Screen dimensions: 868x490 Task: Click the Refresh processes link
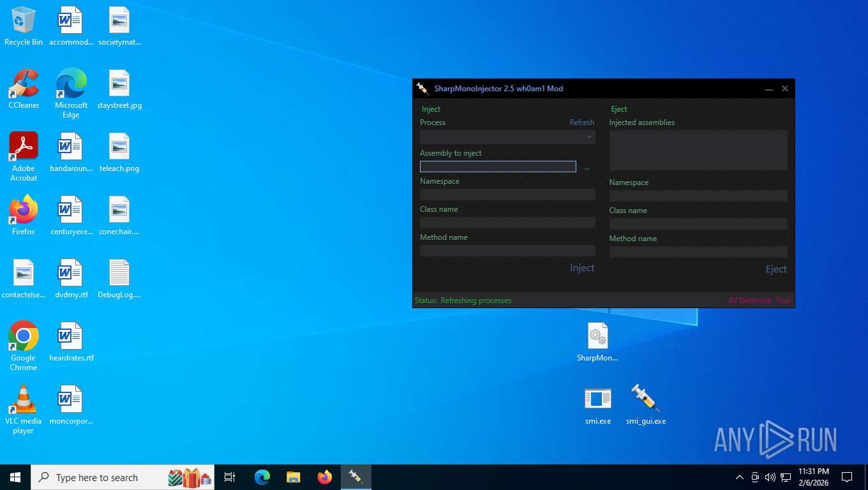581,122
